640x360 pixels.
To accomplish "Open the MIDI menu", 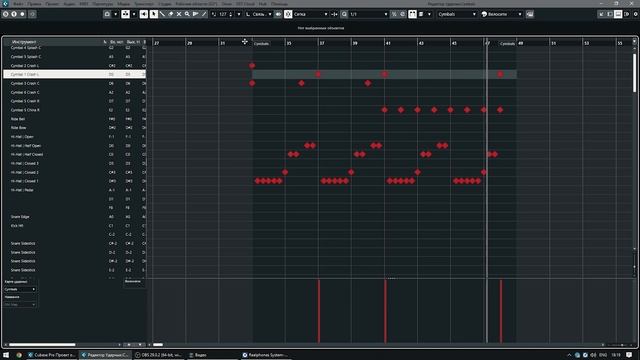I will pos(84,4).
